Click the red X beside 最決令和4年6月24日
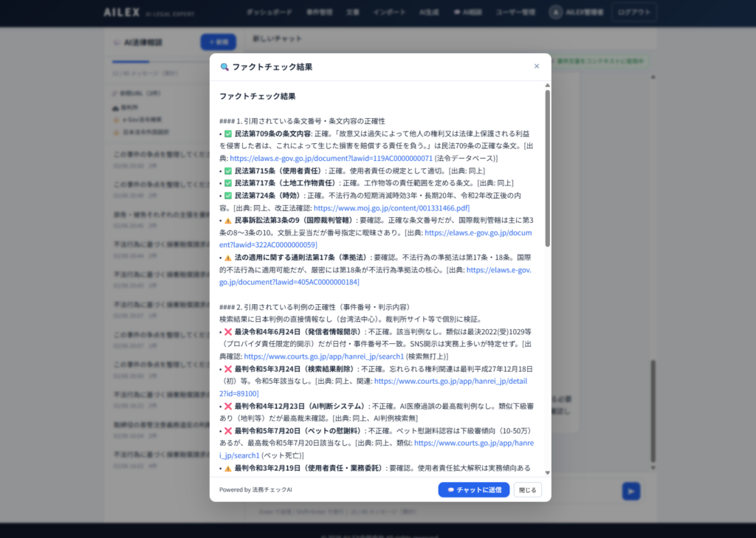 coord(228,332)
